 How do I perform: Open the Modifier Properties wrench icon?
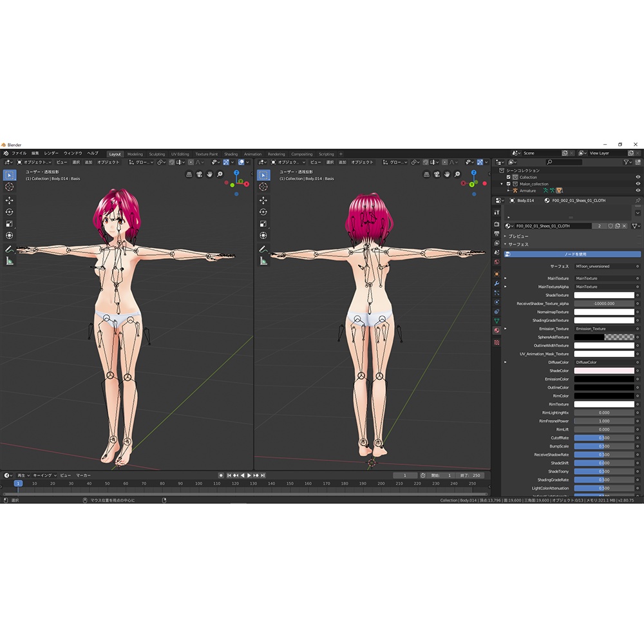pyautogui.click(x=497, y=282)
